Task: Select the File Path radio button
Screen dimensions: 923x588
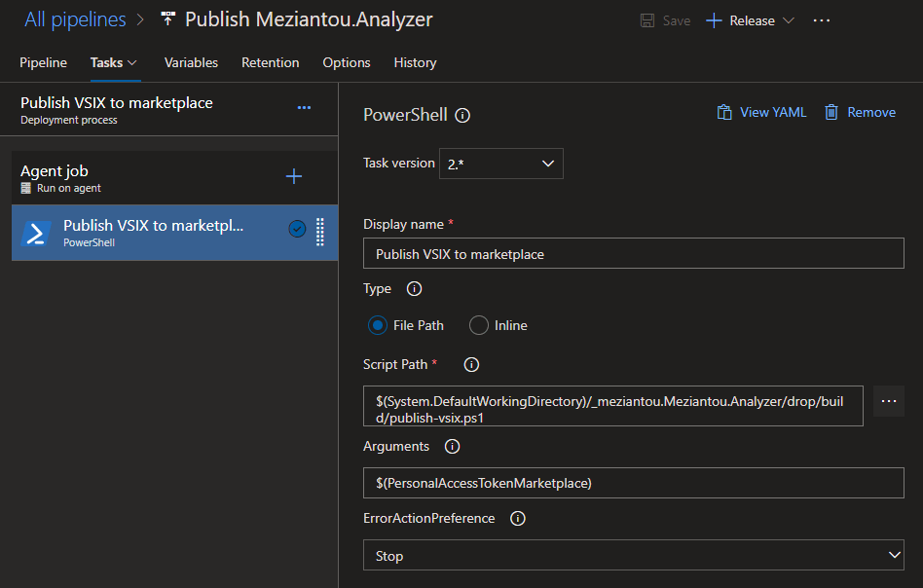Action: [x=378, y=325]
